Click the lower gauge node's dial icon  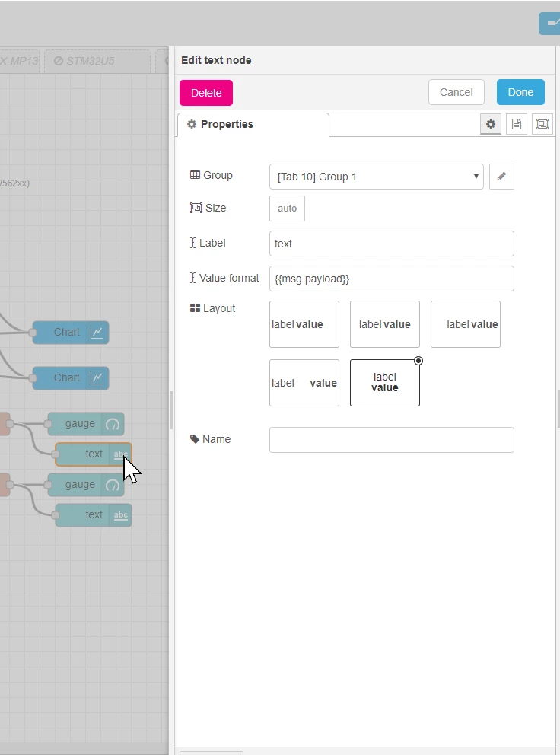[112, 485]
